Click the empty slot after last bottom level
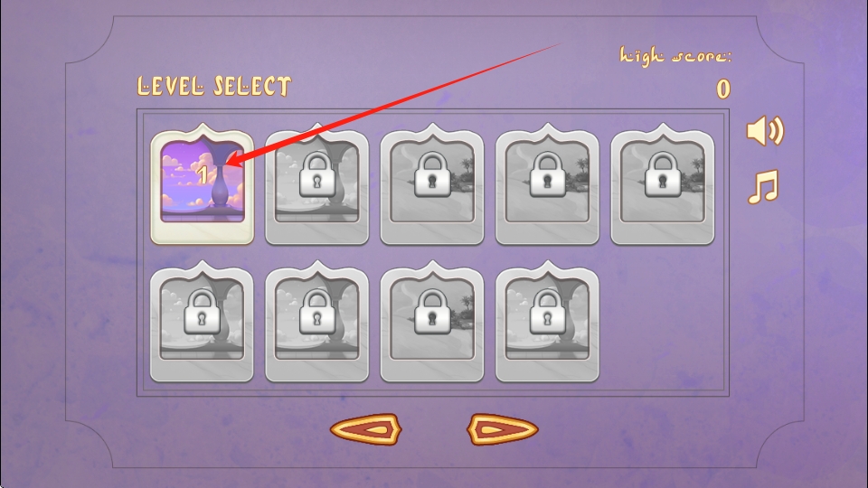 (x=663, y=322)
